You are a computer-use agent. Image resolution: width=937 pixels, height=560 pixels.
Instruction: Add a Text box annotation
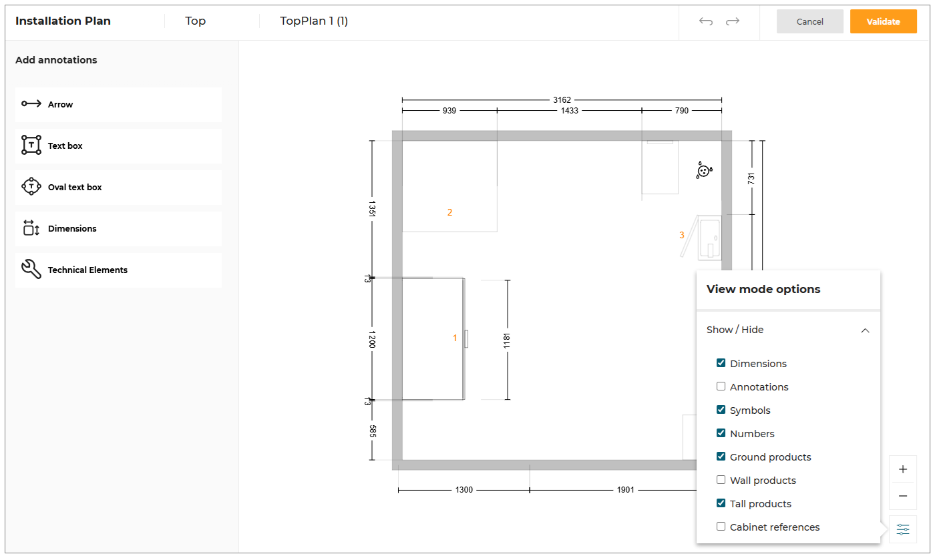(x=118, y=146)
